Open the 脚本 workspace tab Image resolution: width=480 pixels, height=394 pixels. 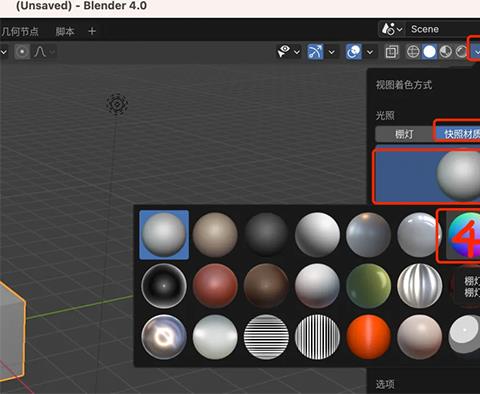[x=65, y=31]
